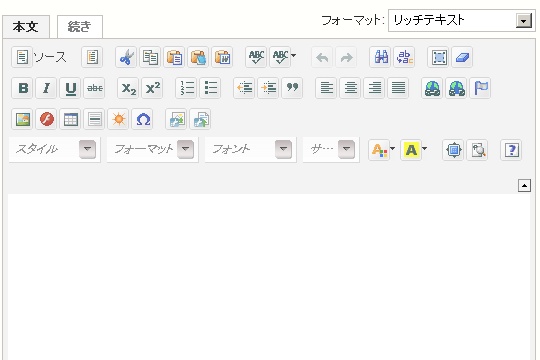This screenshot has height=360, width=540.
Task: Toggle Block Quote formatting
Action: point(292,88)
